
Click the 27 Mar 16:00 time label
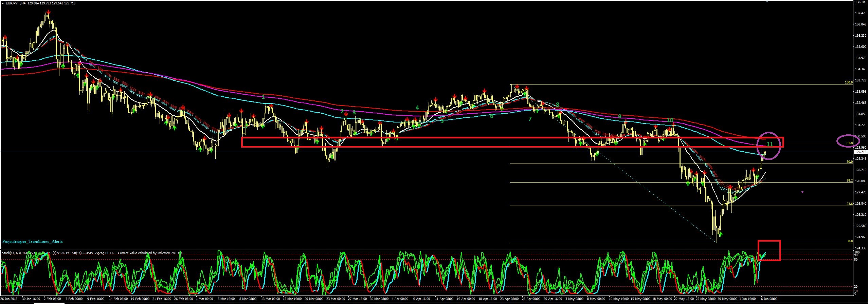358,299
